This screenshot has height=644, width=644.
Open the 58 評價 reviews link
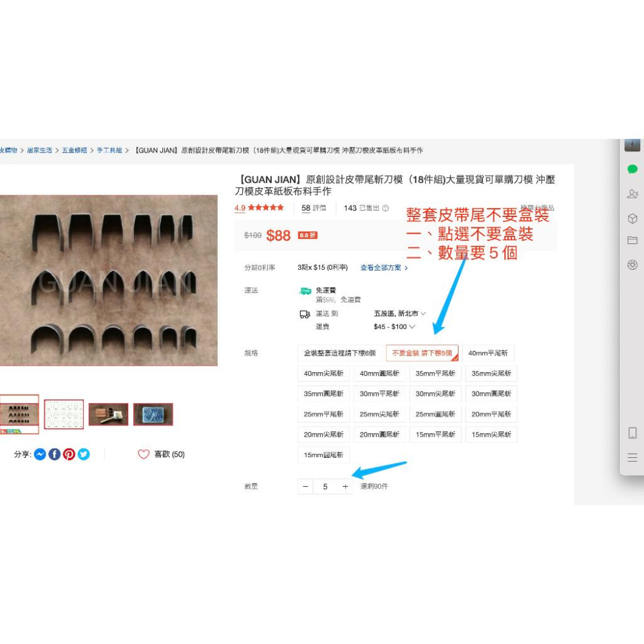[314, 208]
